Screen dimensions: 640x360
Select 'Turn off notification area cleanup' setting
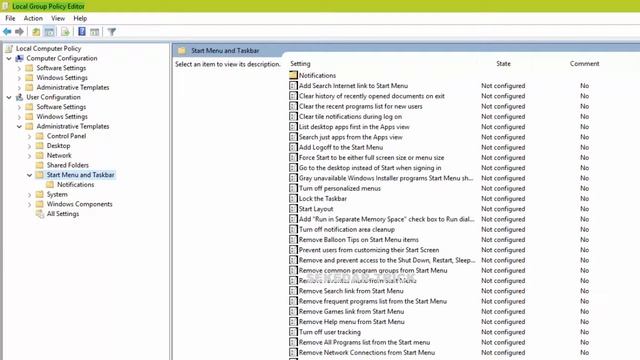(347, 229)
